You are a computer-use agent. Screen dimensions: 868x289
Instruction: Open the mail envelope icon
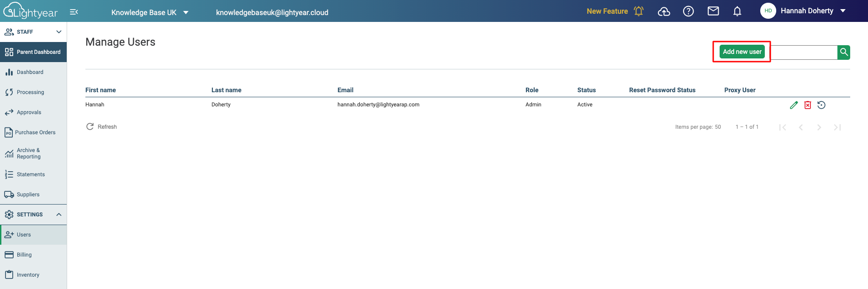coord(713,11)
